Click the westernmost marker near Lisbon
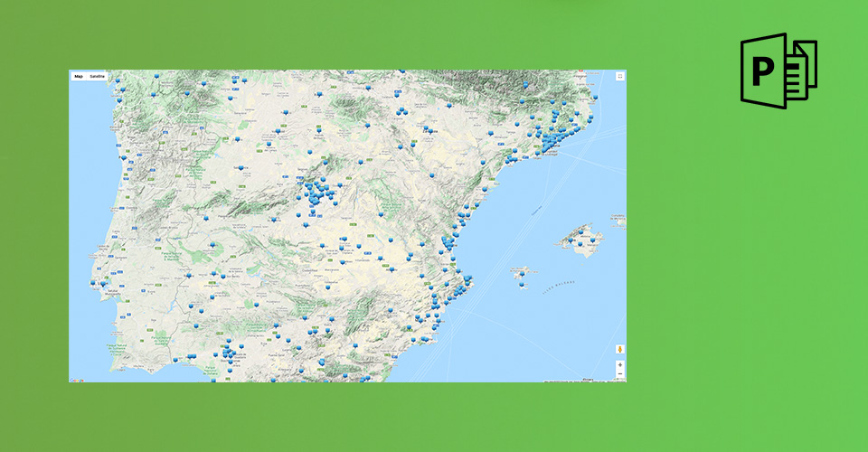868x452 pixels. 93,283
